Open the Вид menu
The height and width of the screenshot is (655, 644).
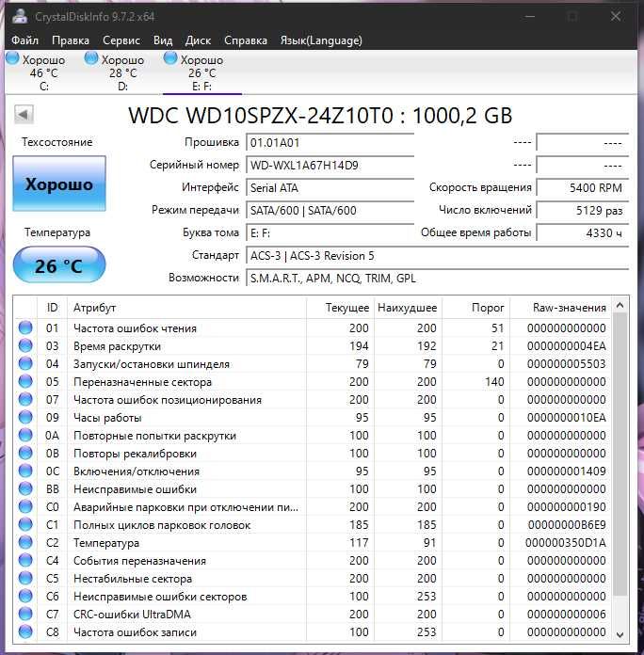pos(163,40)
